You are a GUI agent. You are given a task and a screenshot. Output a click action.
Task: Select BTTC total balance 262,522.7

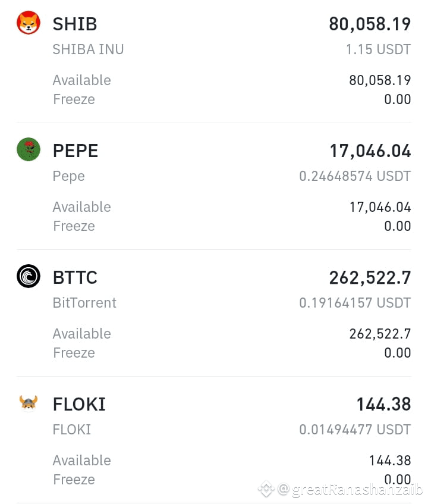tap(370, 277)
